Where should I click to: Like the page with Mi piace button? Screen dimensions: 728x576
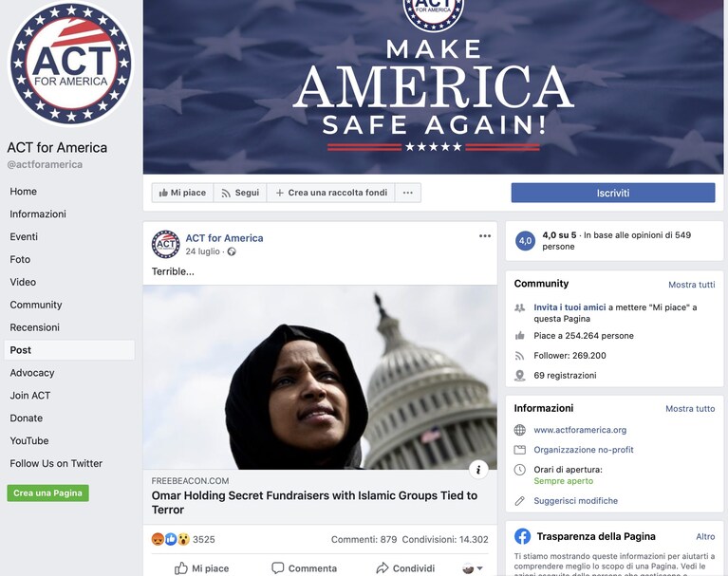182,193
